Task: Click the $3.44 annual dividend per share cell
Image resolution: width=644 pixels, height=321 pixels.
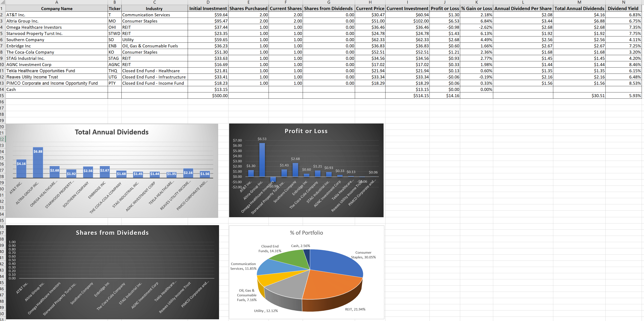Action: click(523, 21)
